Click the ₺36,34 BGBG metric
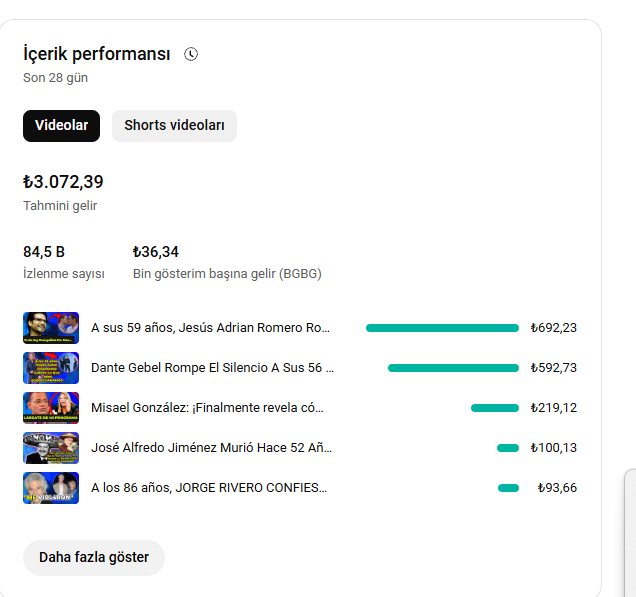The width and height of the screenshot is (636, 597). point(227,262)
